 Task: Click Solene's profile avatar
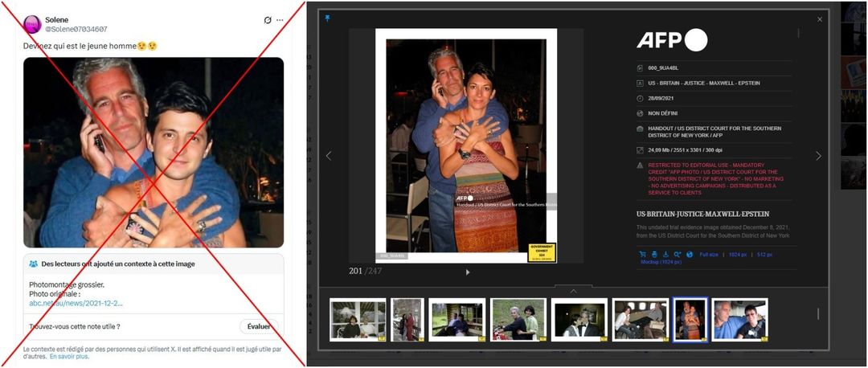pos(32,24)
